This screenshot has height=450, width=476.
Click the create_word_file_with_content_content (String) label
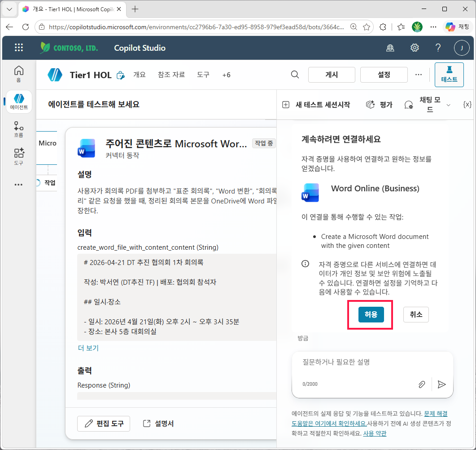[x=148, y=247]
